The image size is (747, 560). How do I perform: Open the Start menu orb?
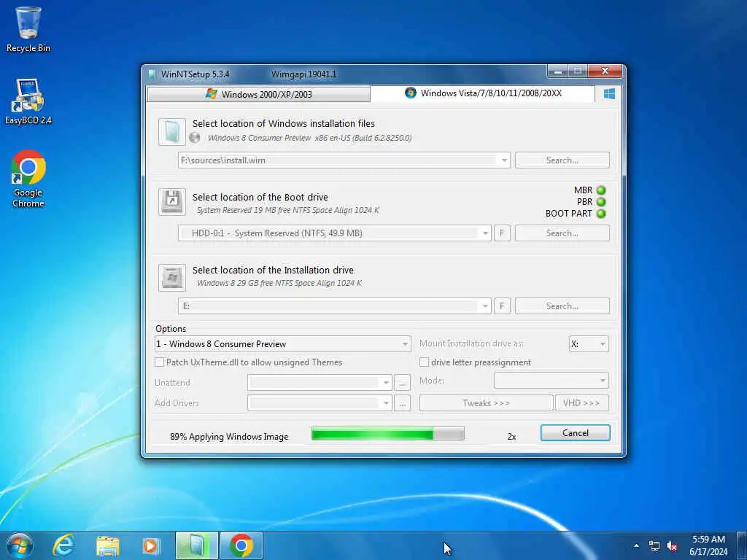click(20, 545)
